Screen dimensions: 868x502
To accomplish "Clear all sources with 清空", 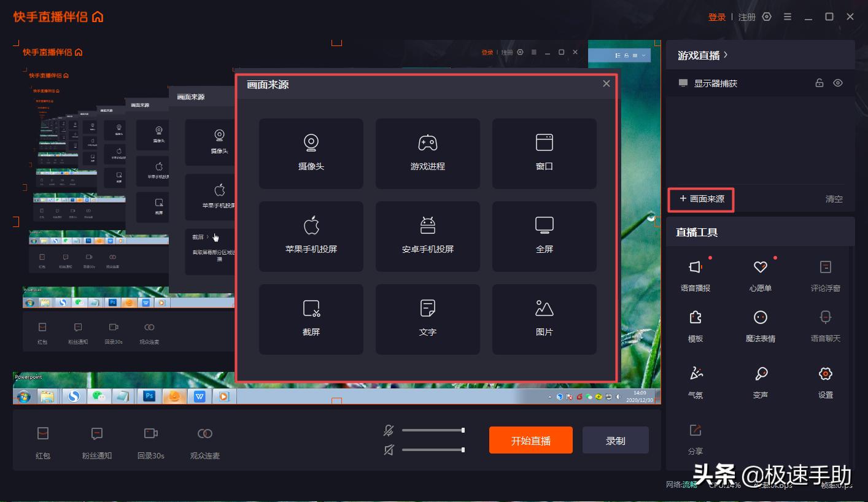I will tap(834, 199).
